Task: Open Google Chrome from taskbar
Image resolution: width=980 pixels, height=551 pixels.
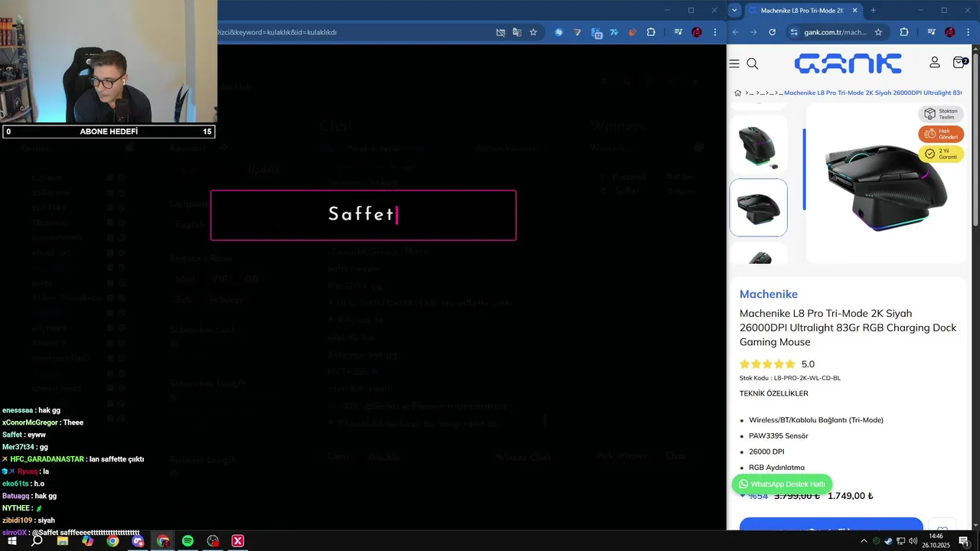Action: click(113, 541)
